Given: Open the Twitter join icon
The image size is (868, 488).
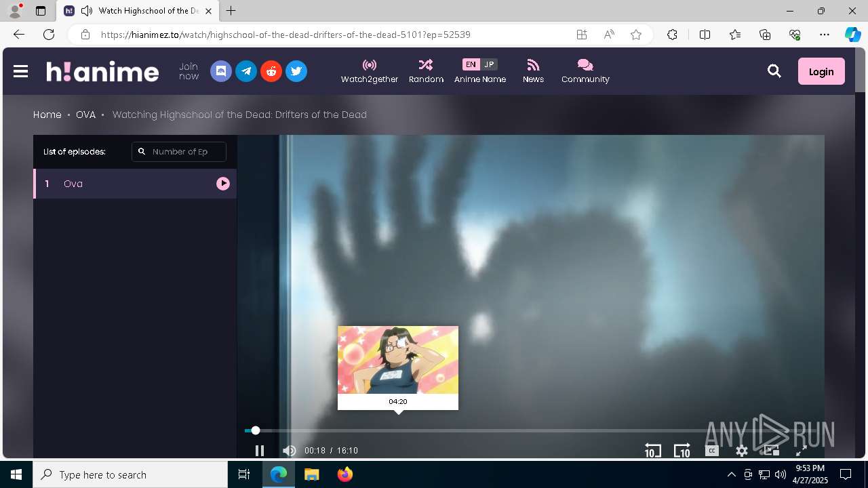Looking at the screenshot, I should [296, 71].
